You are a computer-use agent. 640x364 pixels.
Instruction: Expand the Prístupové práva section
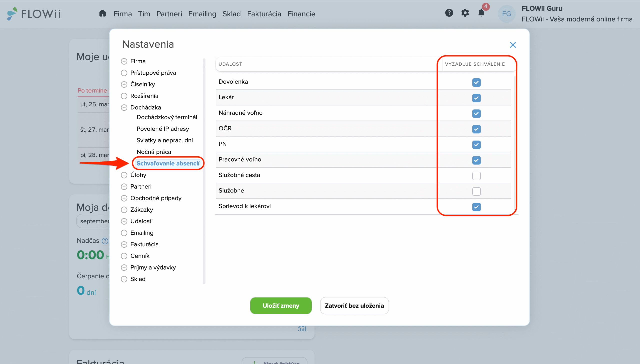pyautogui.click(x=124, y=73)
